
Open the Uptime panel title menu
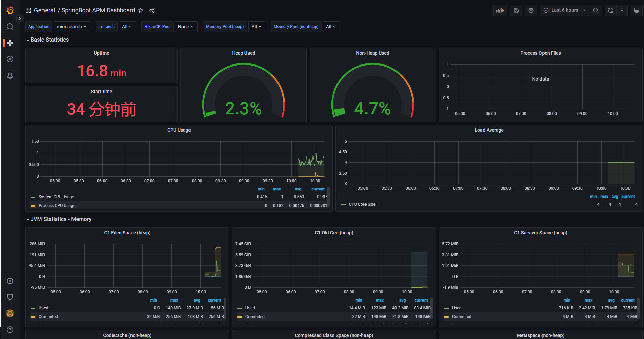tap(101, 53)
